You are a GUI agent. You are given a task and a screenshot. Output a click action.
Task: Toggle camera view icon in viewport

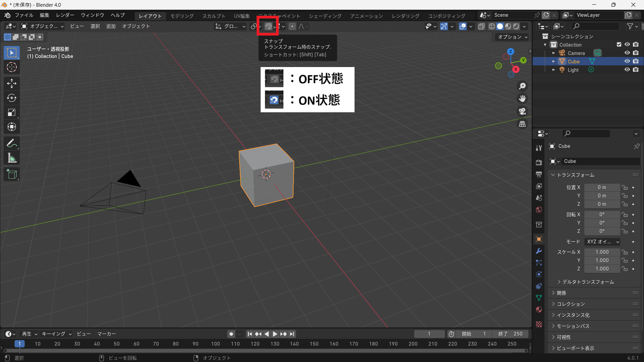[522, 111]
